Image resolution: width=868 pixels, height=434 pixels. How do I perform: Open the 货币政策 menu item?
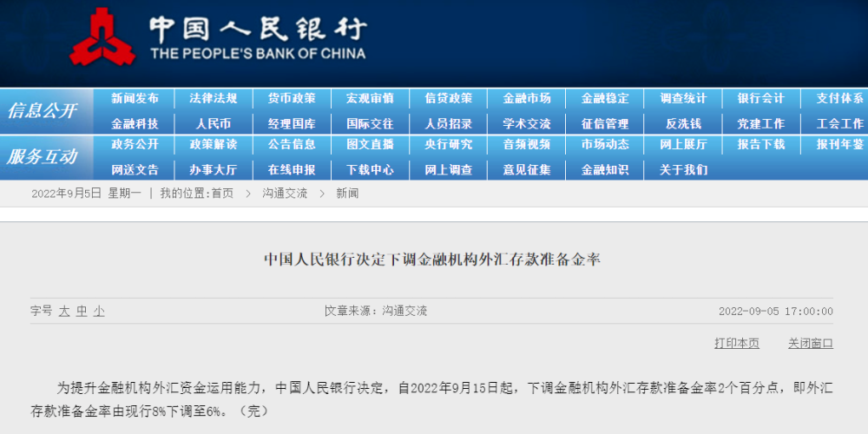tap(292, 99)
